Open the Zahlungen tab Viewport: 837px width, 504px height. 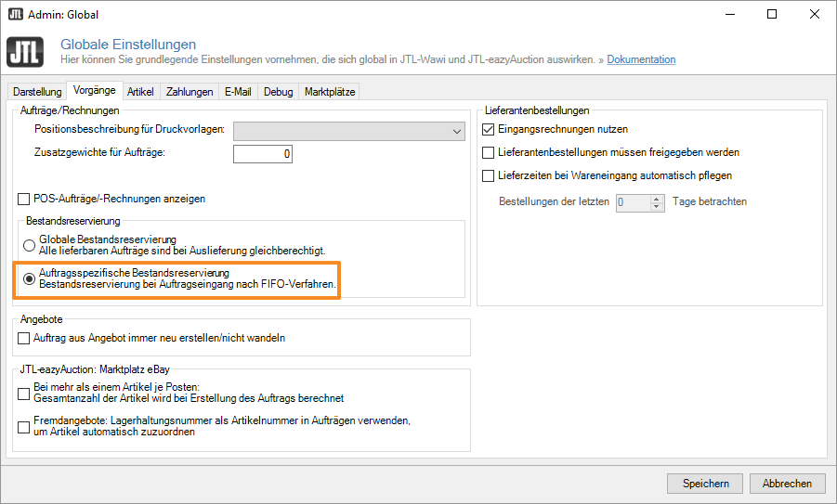[189, 92]
